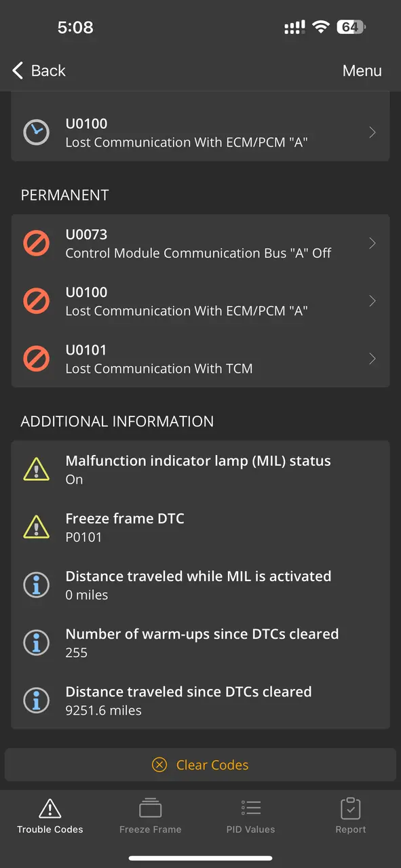This screenshot has width=401, height=868.
Task: Tap the warning triangle for Freeze frame DTC
Action: click(36, 527)
